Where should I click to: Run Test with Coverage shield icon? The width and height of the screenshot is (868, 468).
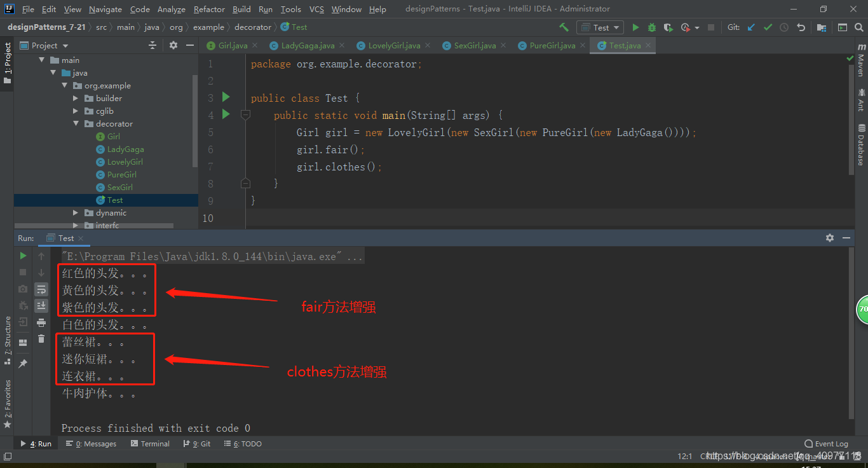pyautogui.click(x=668, y=27)
